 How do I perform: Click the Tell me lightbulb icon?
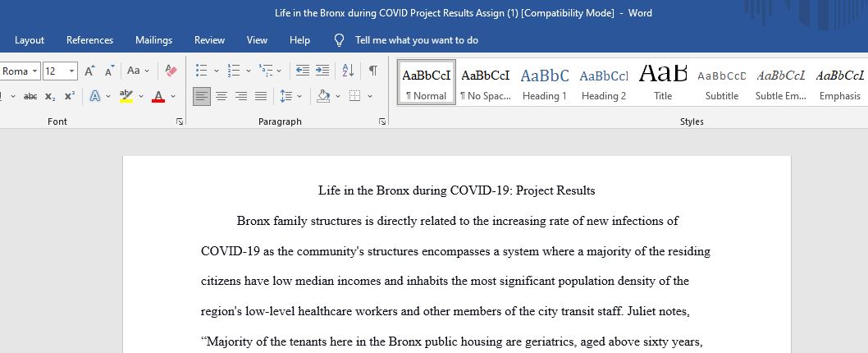point(340,40)
